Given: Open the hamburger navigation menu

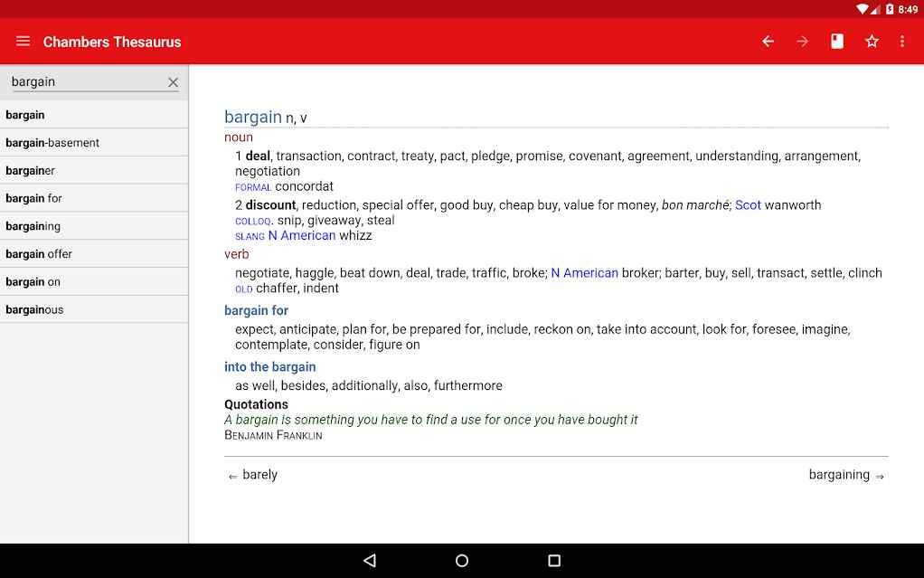Looking at the screenshot, I should click(x=23, y=42).
